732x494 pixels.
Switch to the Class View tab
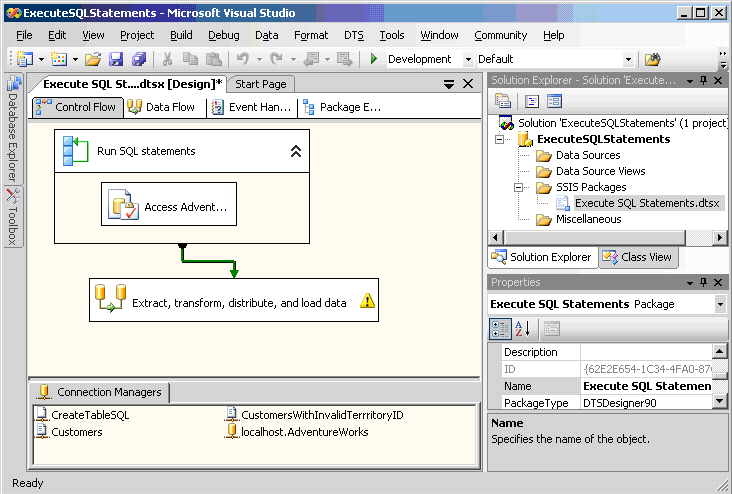[x=638, y=257]
